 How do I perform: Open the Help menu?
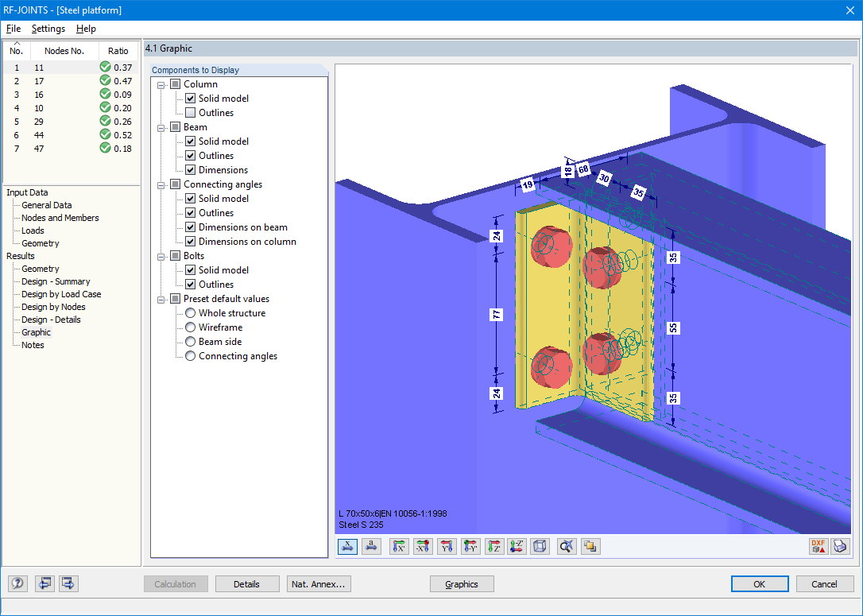(x=86, y=29)
